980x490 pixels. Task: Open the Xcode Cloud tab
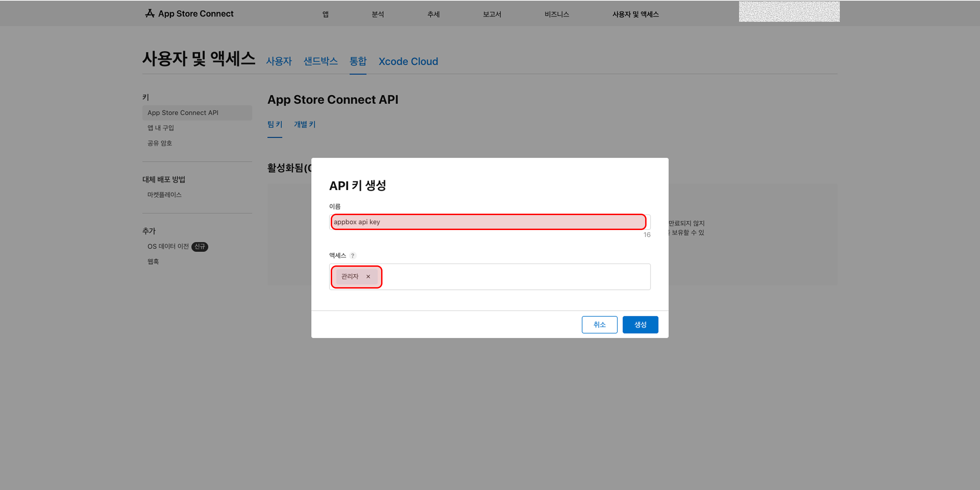click(x=408, y=61)
